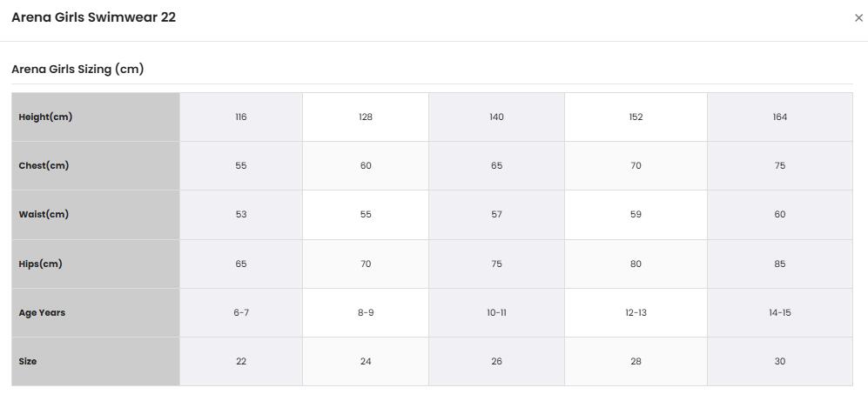868x401 pixels.
Task: Close the Arena Girls Swimwear size chart
Action: pos(858,17)
